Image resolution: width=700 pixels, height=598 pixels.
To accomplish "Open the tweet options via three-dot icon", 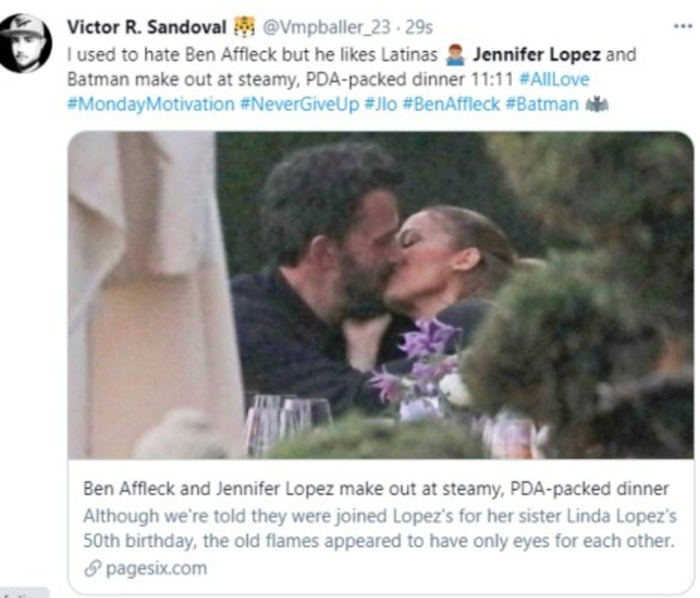I will click(x=682, y=26).
